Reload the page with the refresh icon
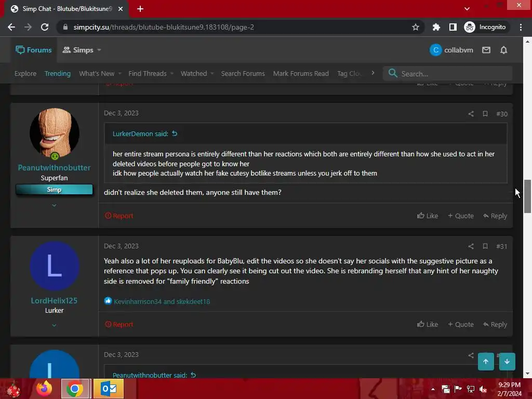Screen dimensions: 532x399 [x=45, y=27]
